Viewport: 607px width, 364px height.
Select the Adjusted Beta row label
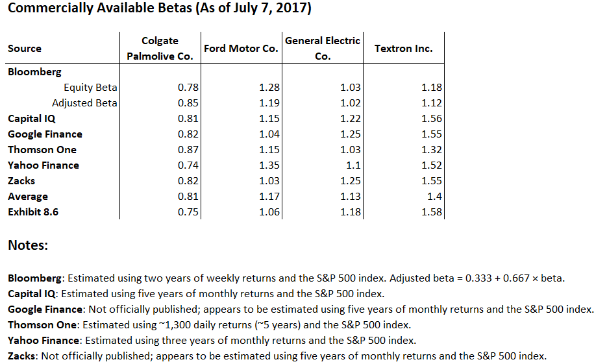(x=84, y=103)
